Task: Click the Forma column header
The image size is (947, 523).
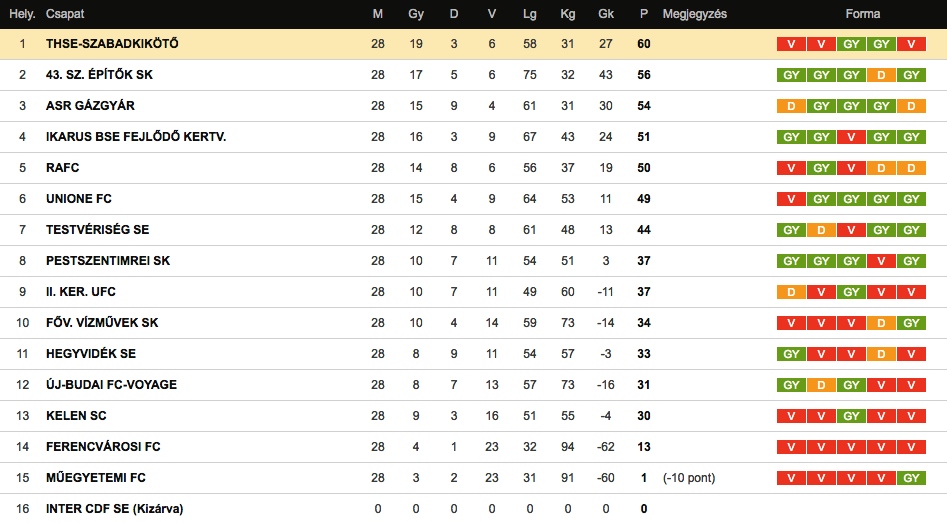Action: point(862,14)
